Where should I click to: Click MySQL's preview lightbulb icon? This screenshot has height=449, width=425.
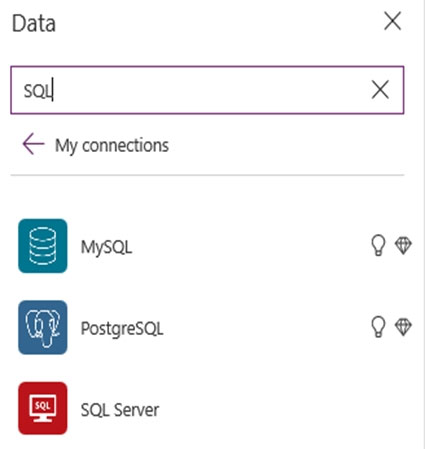click(378, 246)
